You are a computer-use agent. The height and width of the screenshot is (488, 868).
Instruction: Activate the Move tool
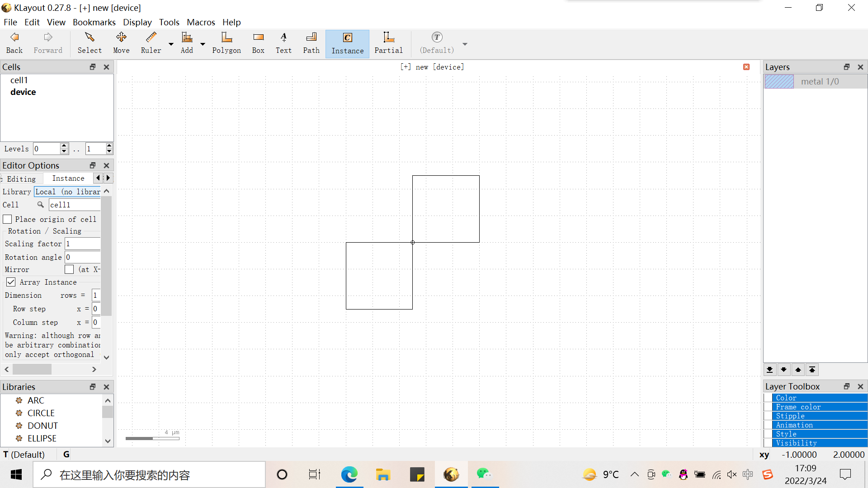[x=121, y=43]
